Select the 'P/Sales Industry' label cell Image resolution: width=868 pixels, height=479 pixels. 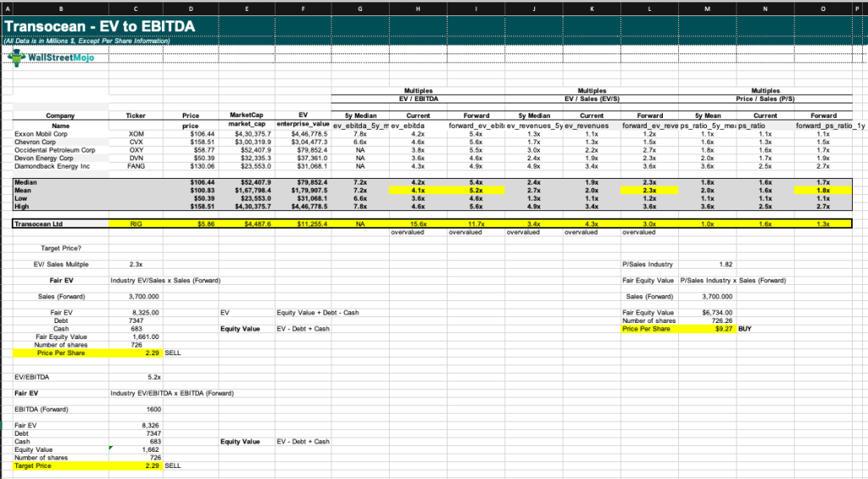pos(649,265)
